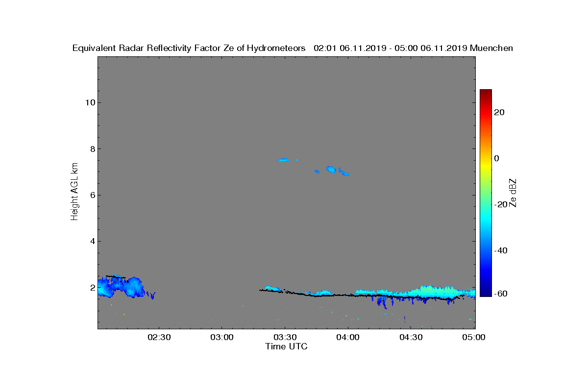Click the colorbar value 20

pos(500,112)
